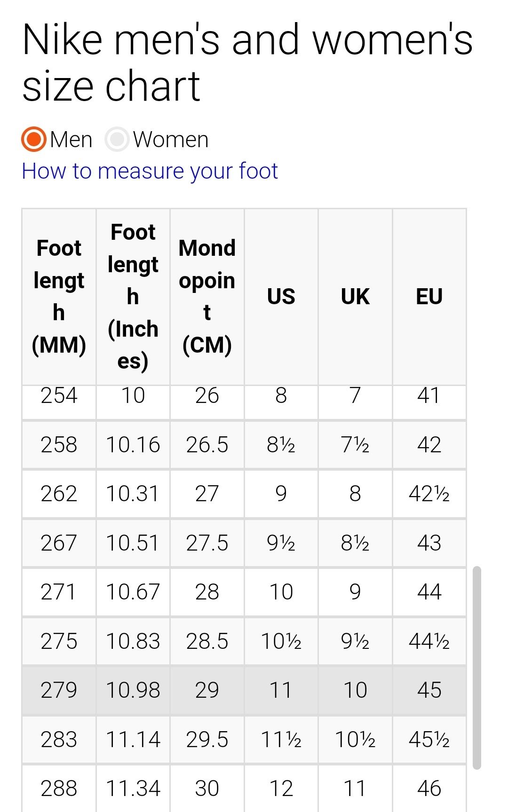Click the 258 mm foot length cell
The width and height of the screenshot is (508, 812).
[x=59, y=445]
